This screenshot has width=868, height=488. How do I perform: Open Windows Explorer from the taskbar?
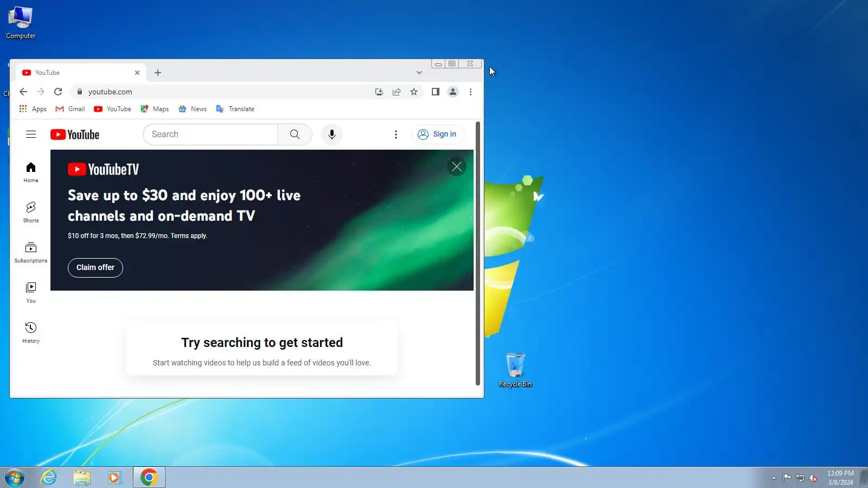click(82, 478)
